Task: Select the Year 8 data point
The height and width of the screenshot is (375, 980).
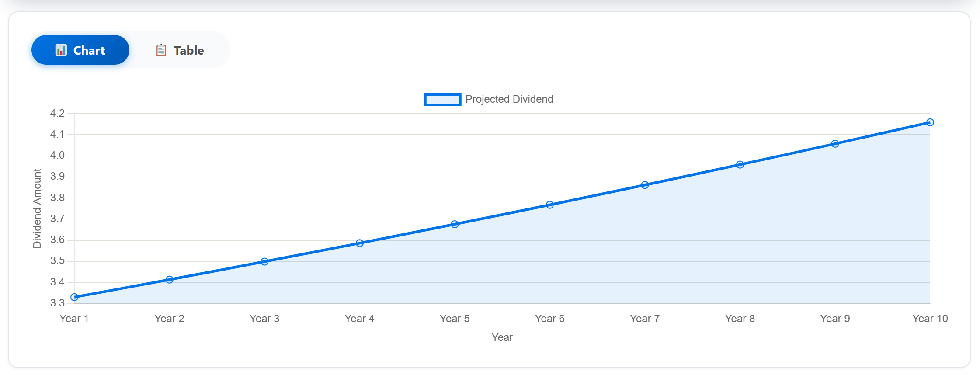Action: pos(740,165)
